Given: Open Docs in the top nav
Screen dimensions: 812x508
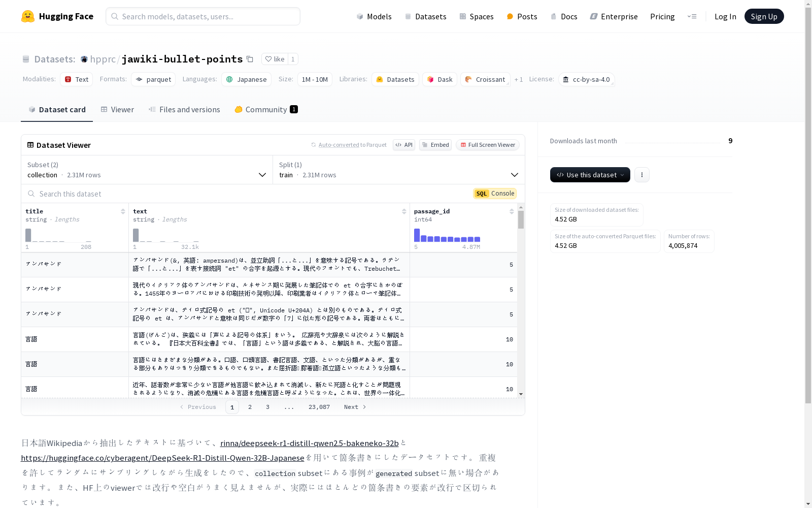Looking at the screenshot, I should click(564, 16).
